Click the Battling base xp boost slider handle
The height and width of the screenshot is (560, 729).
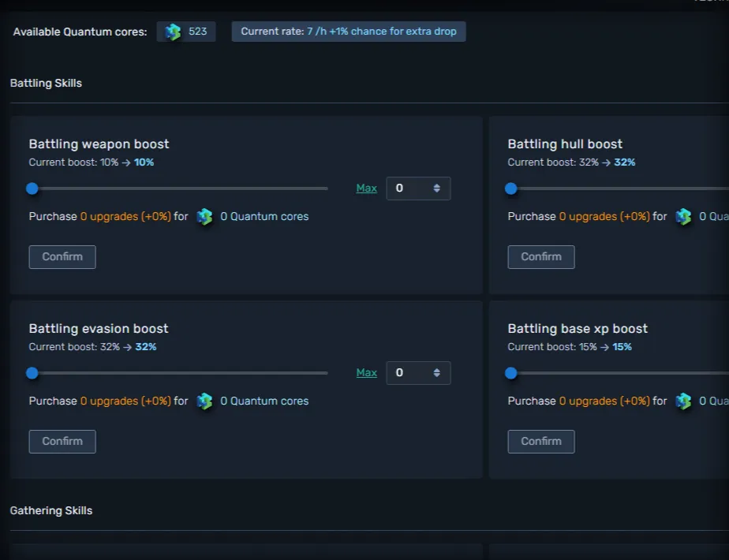coord(510,373)
